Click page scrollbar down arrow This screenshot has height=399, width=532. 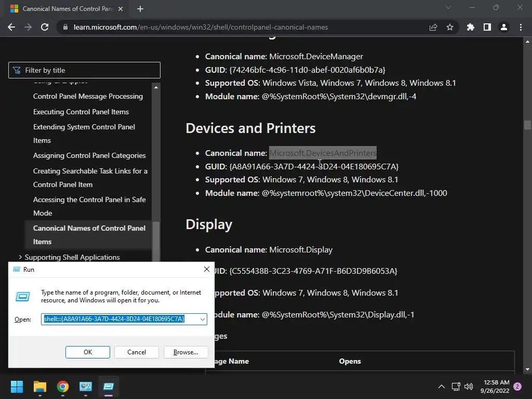(527, 369)
